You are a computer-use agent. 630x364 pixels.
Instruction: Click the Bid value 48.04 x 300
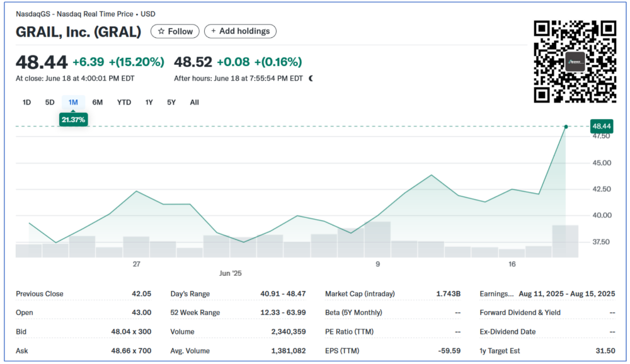point(132,332)
